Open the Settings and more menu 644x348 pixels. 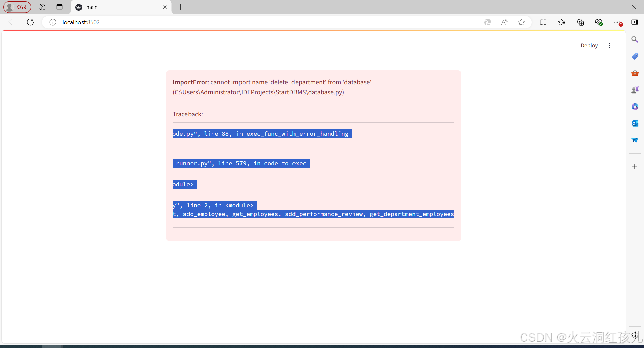click(x=619, y=22)
